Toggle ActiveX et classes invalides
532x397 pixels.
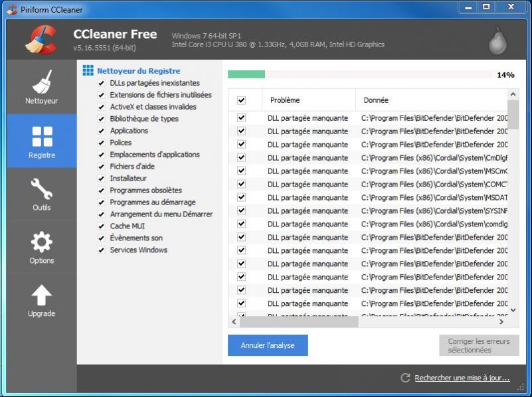tap(101, 107)
